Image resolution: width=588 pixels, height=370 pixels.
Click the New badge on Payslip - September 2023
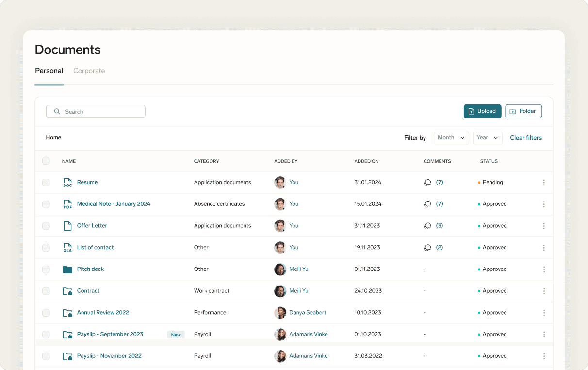pyautogui.click(x=176, y=335)
